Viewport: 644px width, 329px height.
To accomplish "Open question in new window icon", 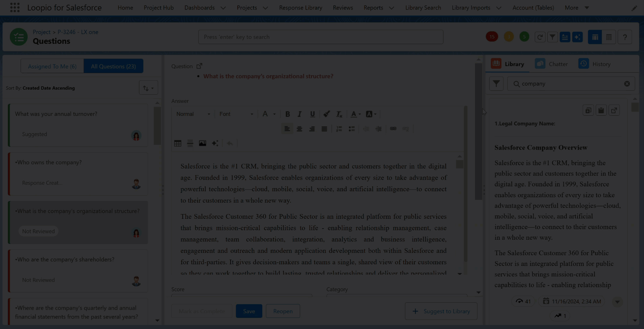I will pos(199,66).
